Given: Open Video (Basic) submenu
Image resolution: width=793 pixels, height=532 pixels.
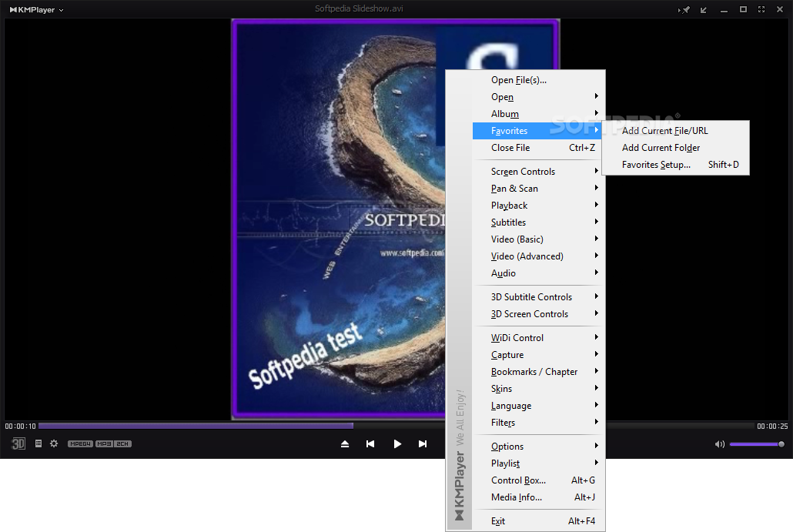Looking at the screenshot, I should coord(539,239).
